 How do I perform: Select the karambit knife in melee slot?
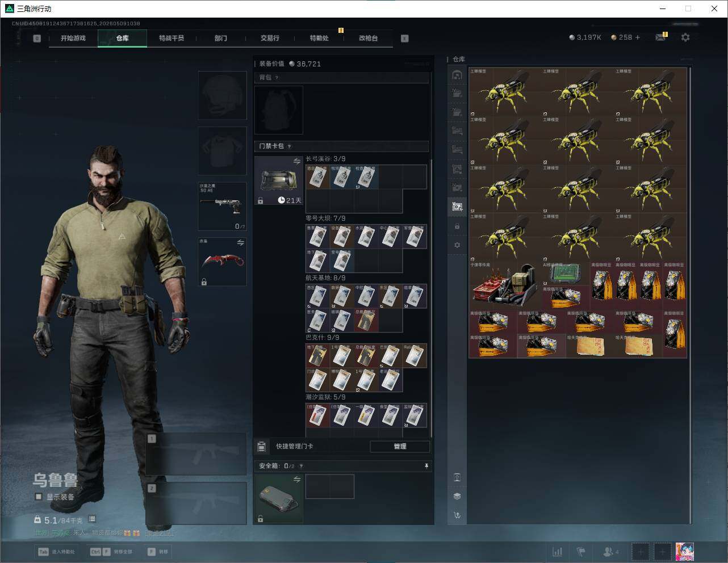tap(223, 262)
